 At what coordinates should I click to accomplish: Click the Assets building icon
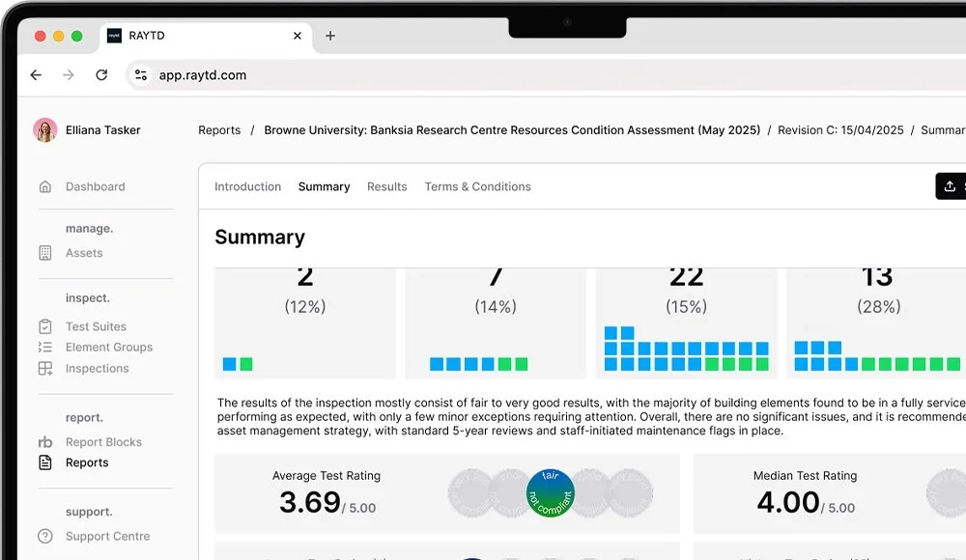click(45, 253)
